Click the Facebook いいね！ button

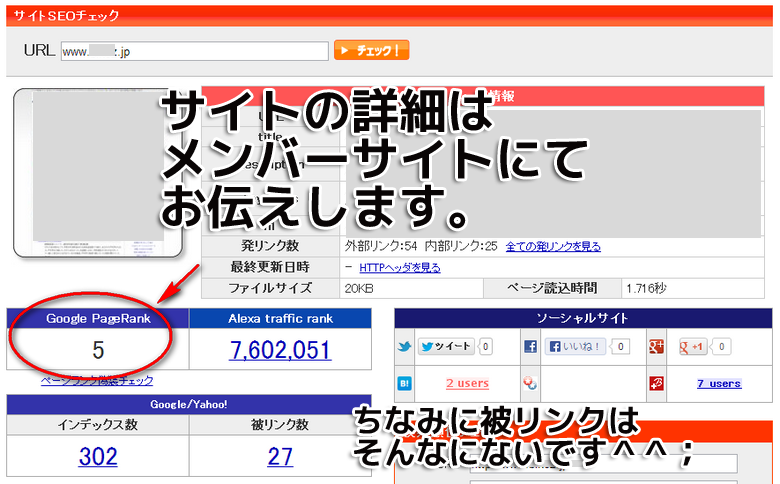[575, 346]
